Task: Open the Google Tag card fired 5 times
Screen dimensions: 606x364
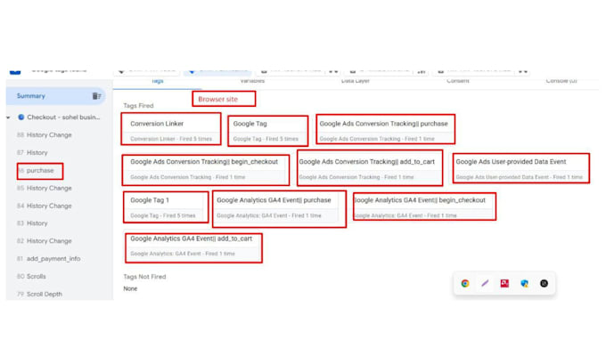Action: click(x=268, y=131)
